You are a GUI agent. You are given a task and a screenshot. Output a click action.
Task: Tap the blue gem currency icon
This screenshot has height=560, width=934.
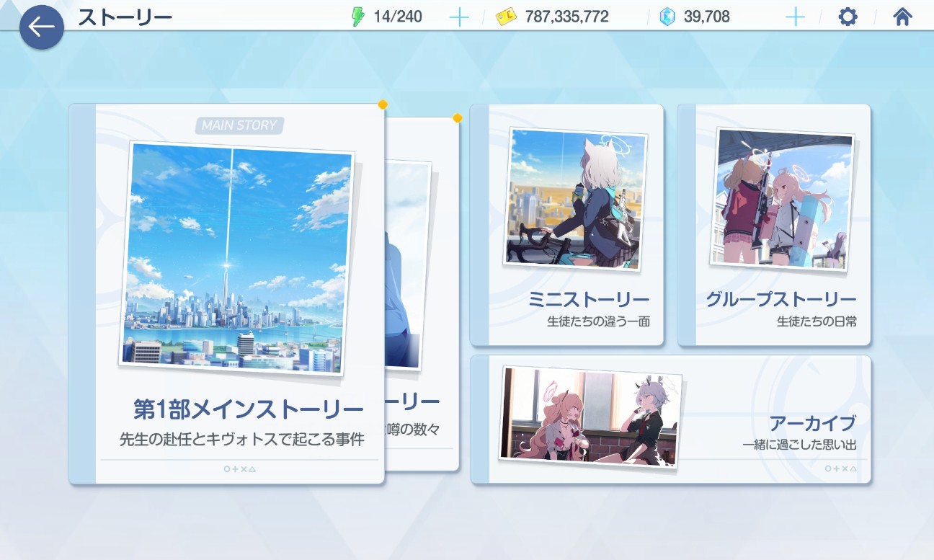(668, 17)
